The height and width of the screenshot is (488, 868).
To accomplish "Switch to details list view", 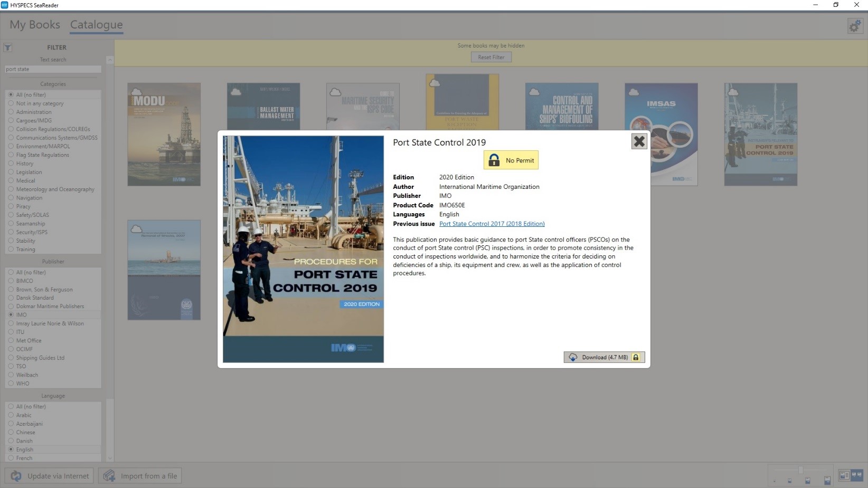I will click(x=844, y=475).
